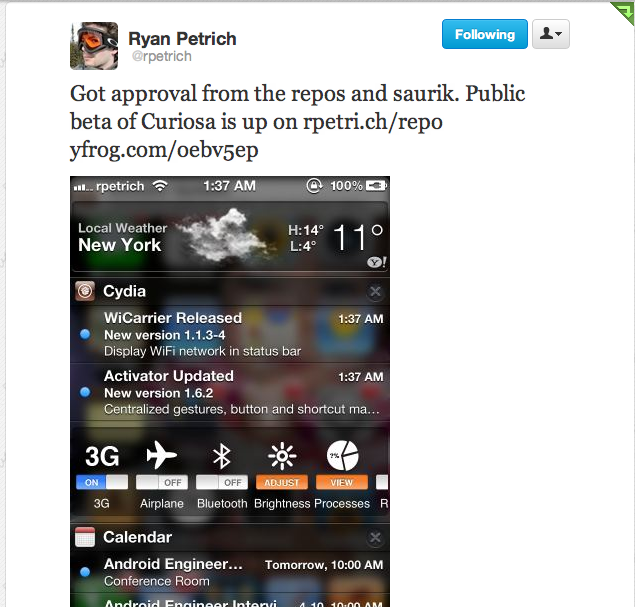The width and height of the screenshot is (635, 607).
Task: Toggle the 3G switch off
Action: [102, 482]
